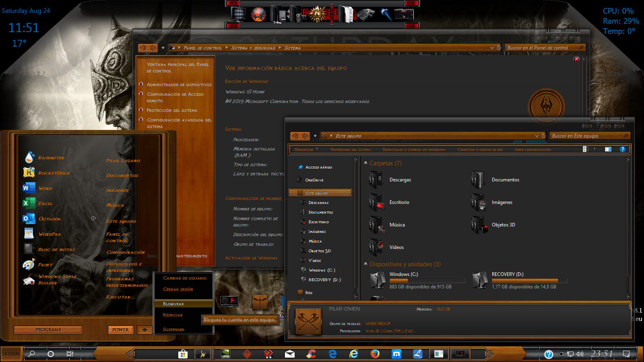The height and width of the screenshot is (362, 644).
Task: Select Reiniciar from the power menu
Action: (172, 315)
